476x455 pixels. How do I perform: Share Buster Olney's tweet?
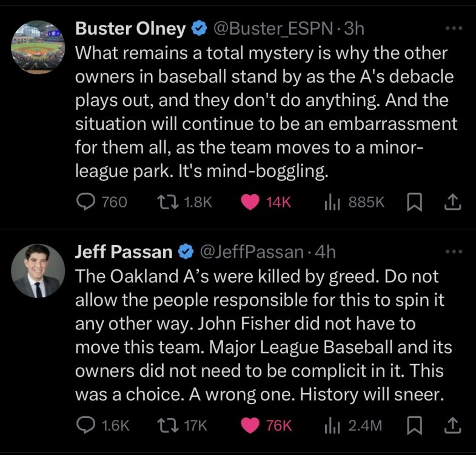point(452,202)
